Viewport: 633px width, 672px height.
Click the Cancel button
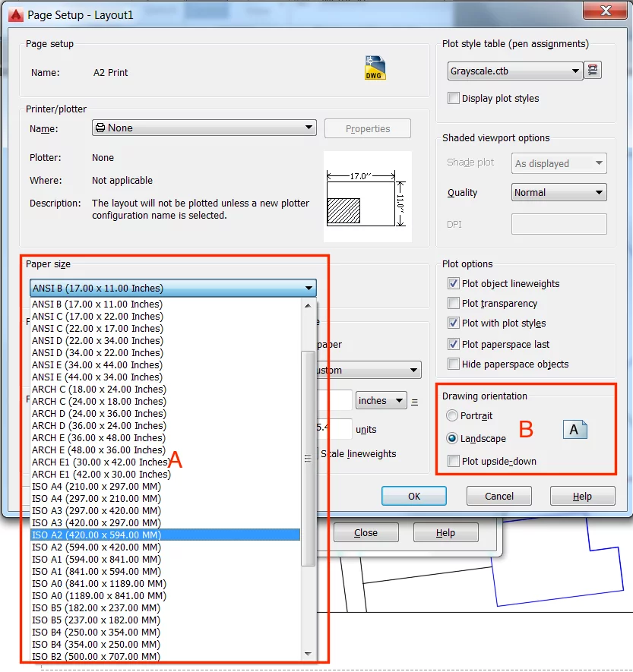pyautogui.click(x=498, y=496)
